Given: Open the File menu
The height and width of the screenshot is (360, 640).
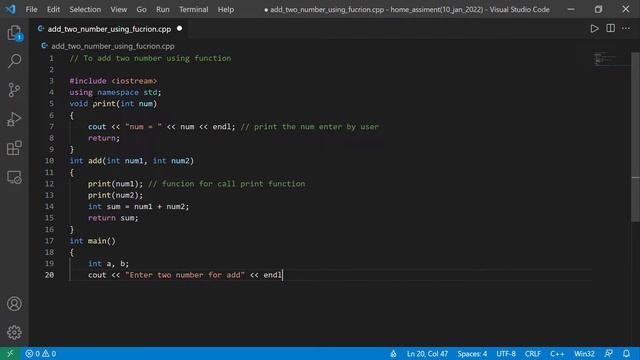Looking at the screenshot, I should pyautogui.click(x=31, y=9).
